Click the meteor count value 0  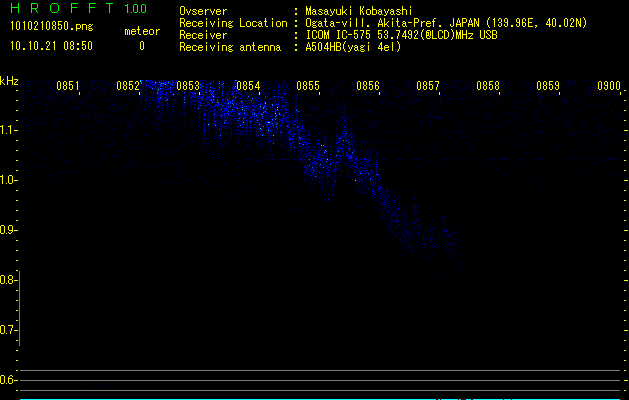pos(142,46)
